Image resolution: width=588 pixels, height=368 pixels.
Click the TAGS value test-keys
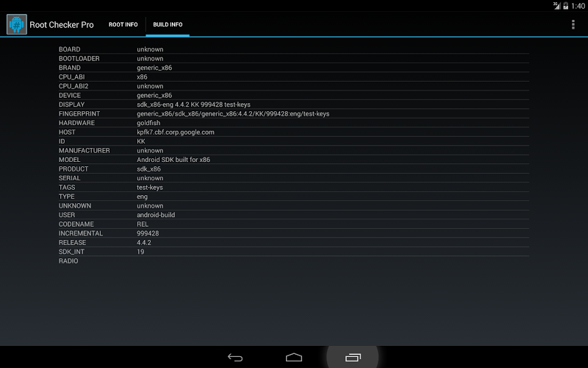tap(150, 188)
